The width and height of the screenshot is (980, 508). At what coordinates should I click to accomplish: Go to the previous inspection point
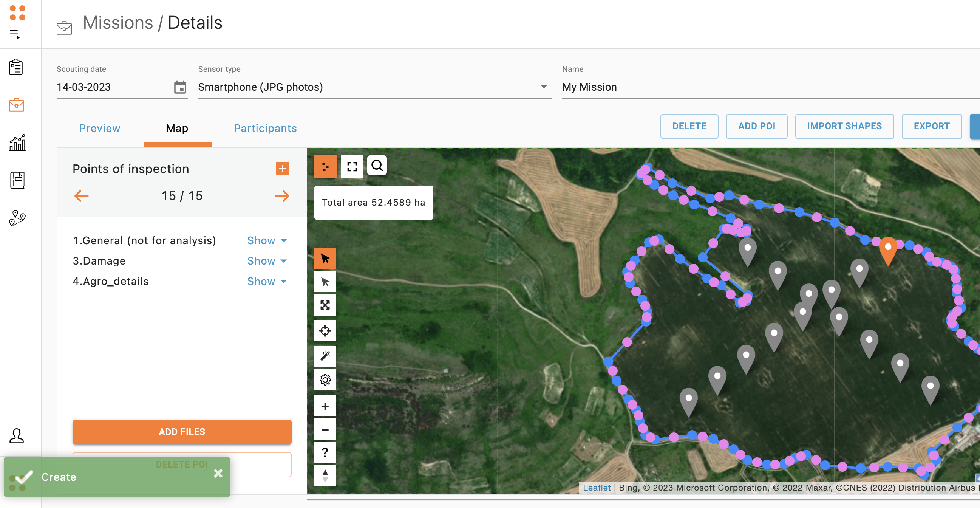(81, 196)
